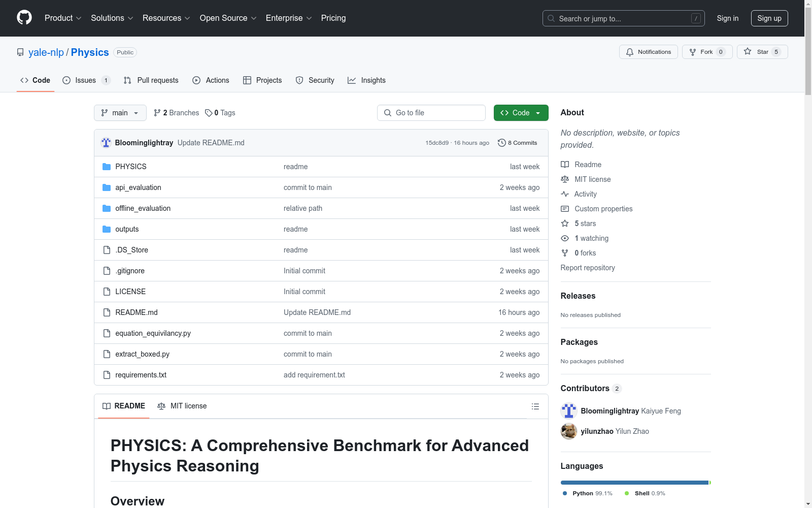
Task: Click Bloominglightray avatar in commit header
Action: 106,143
